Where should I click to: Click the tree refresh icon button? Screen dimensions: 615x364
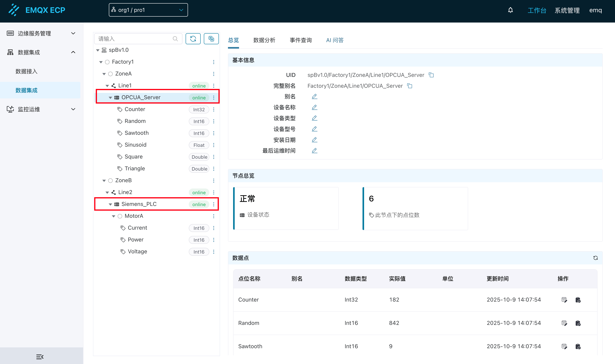(x=193, y=39)
